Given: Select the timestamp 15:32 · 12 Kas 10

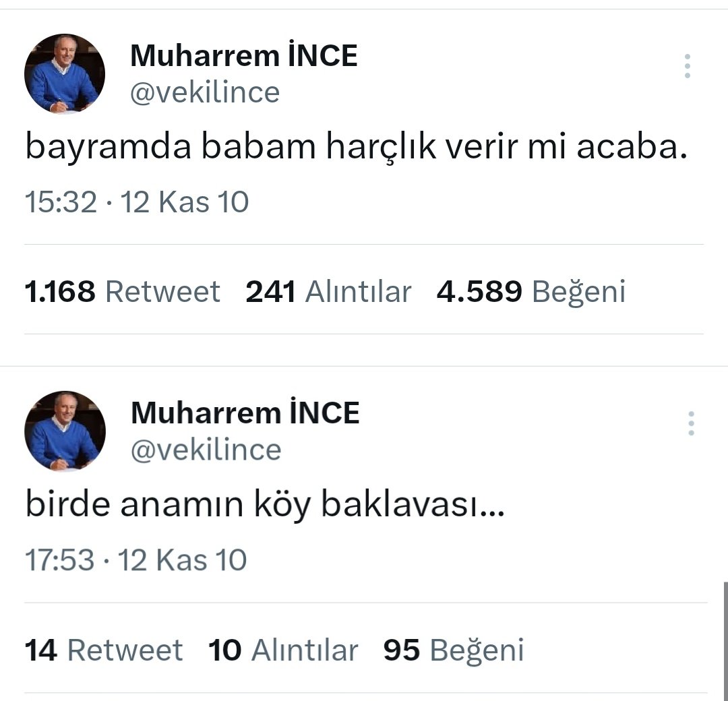Looking at the screenshot, I should click(136, 202).
